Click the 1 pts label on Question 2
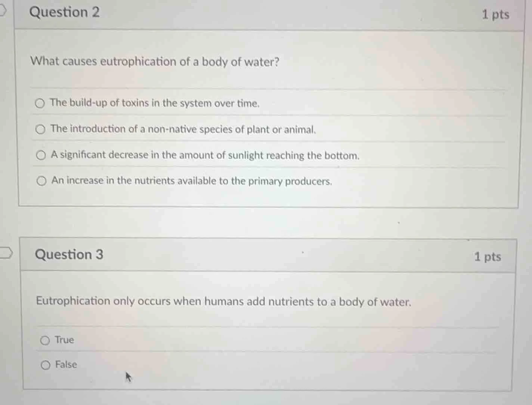 tap(496, 14)
